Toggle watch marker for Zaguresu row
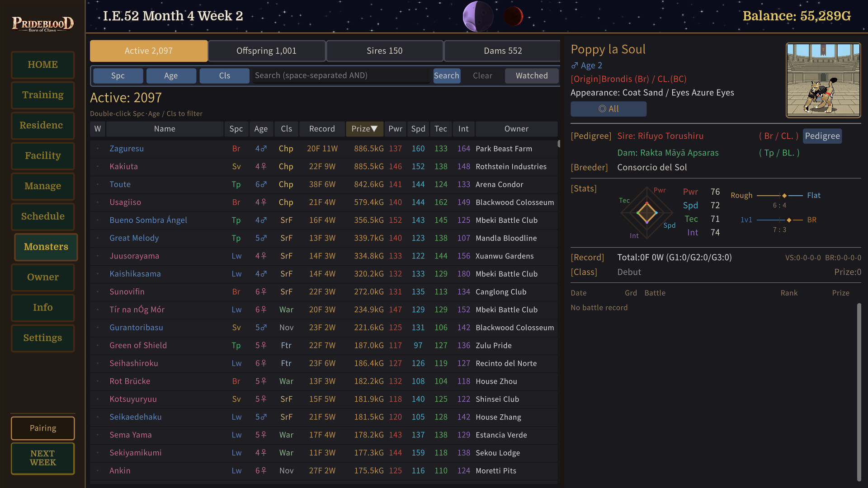868x488 pixels. point(98,149)
